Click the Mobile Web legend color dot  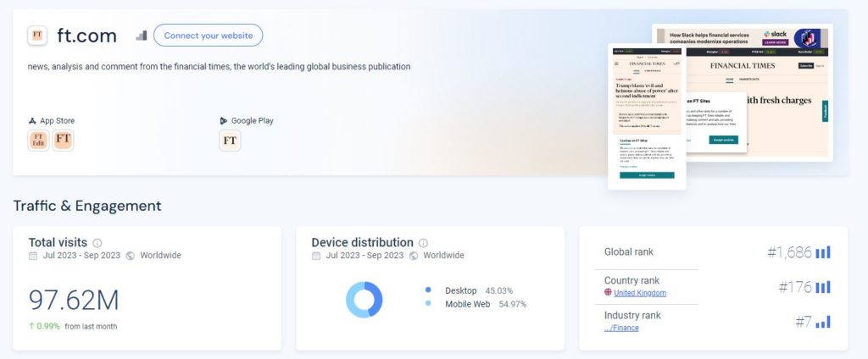pyautogui.click(x=428, y=304)
